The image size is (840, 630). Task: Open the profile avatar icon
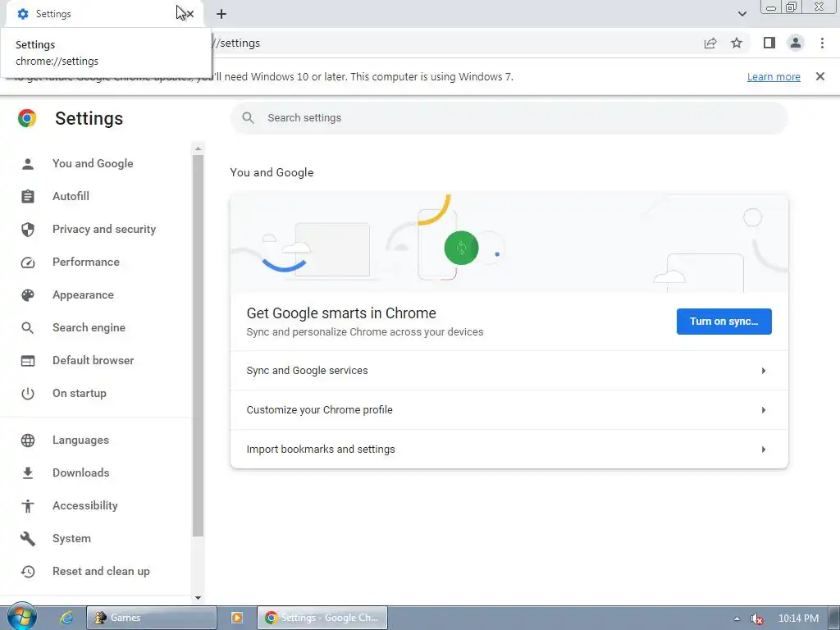coord(796,43)
